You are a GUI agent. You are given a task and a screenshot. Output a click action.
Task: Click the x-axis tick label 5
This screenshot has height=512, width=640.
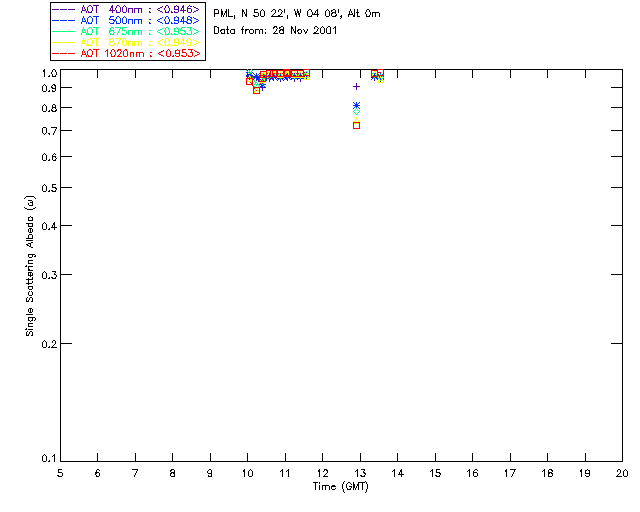pyautogui.click(x=60, y=474)
